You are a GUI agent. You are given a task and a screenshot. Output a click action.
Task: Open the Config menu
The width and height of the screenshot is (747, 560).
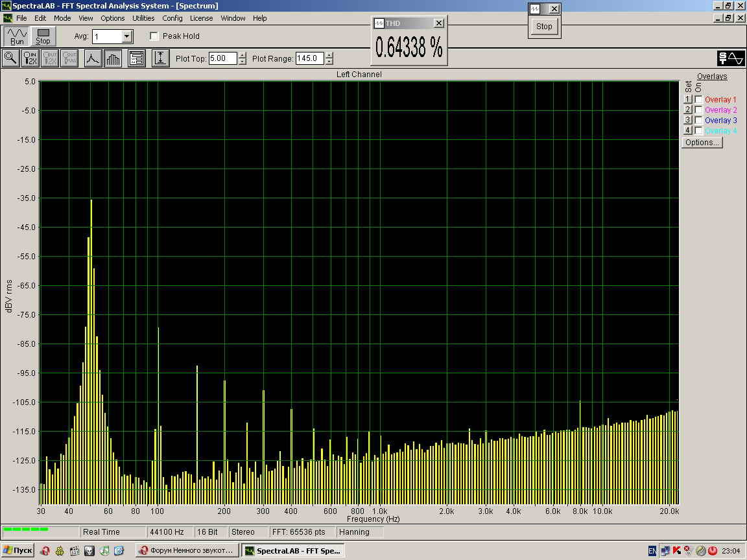click(172, 18)
